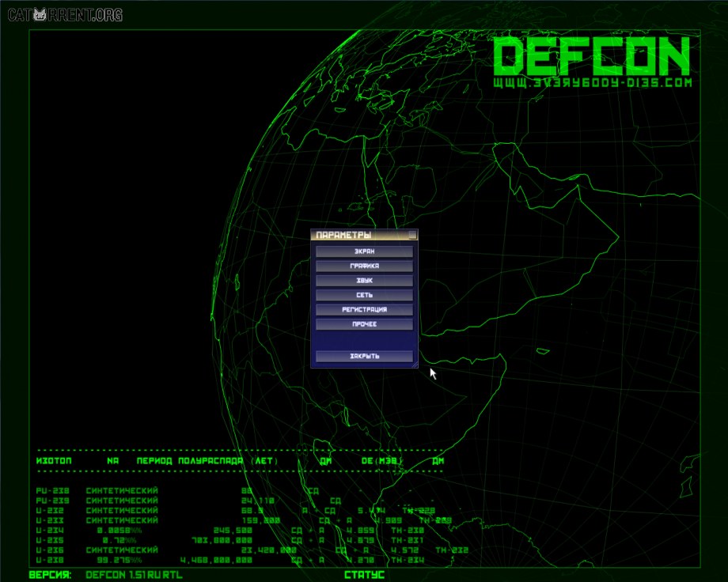Viewport: 728px width, 582px height.
Task: Click the U-233 isotope row label
Action: pyautogui.click(x=50, y=521)
